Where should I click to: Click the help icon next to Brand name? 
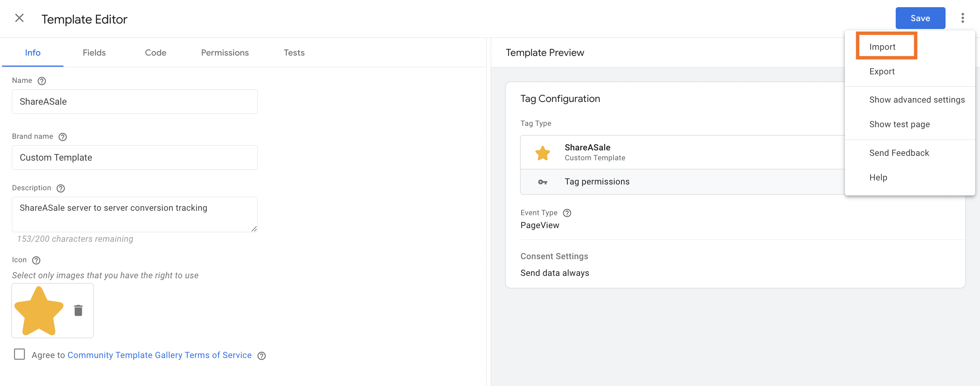coord(63,136)
